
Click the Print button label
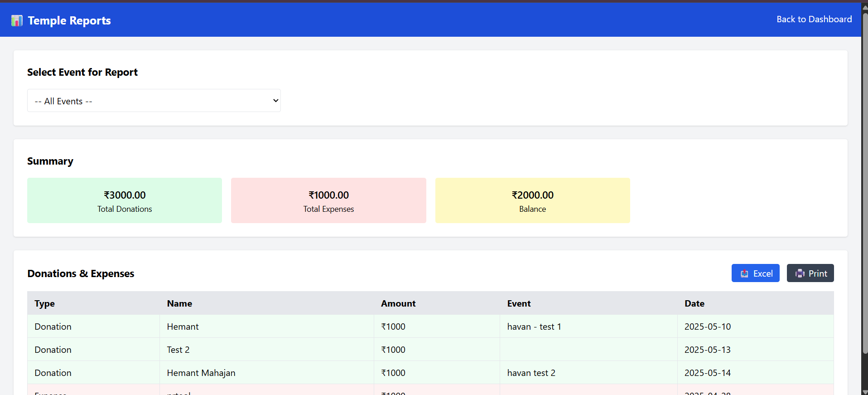[818, 273]
